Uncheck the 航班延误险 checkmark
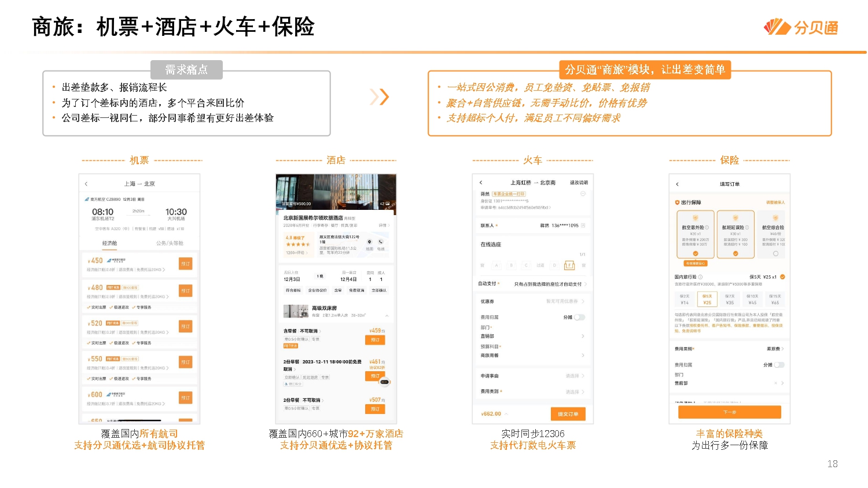The image size is (868, 488). [735, 254]
